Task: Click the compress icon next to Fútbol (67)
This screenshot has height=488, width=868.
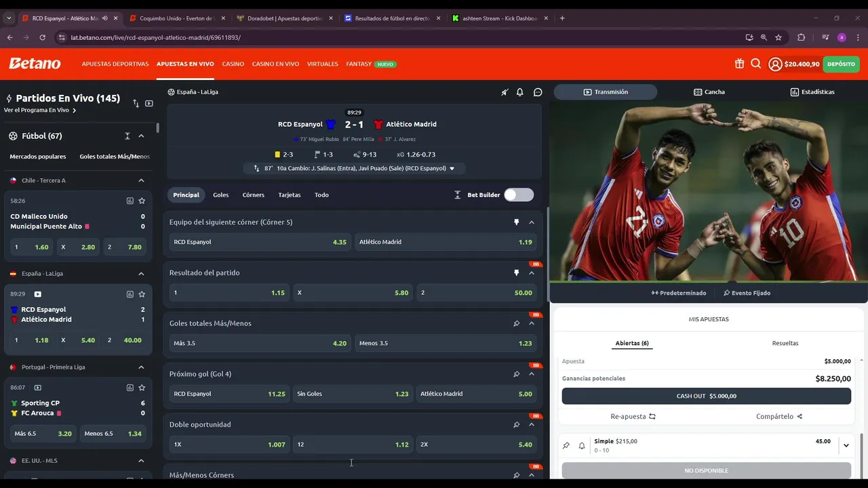Action: point(127,136)
